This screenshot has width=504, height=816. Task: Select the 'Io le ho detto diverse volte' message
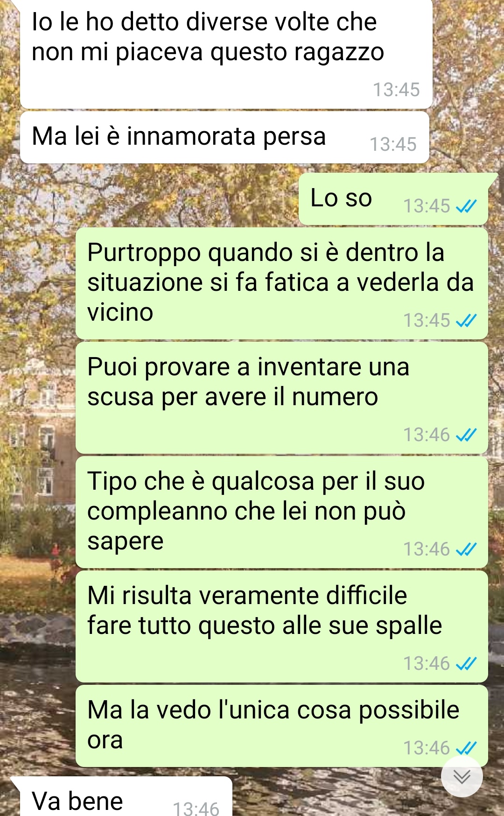click(x=226, y=54)
